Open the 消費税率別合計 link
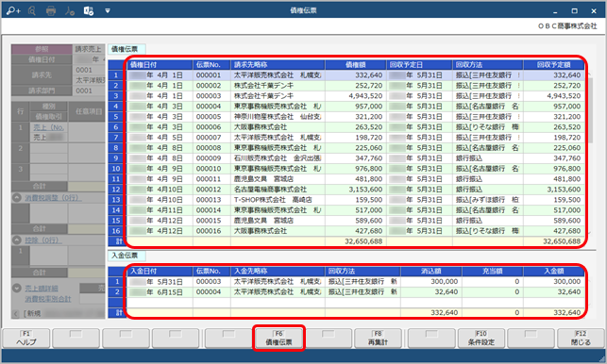The image size is (607, 364). tap(48, 299)
